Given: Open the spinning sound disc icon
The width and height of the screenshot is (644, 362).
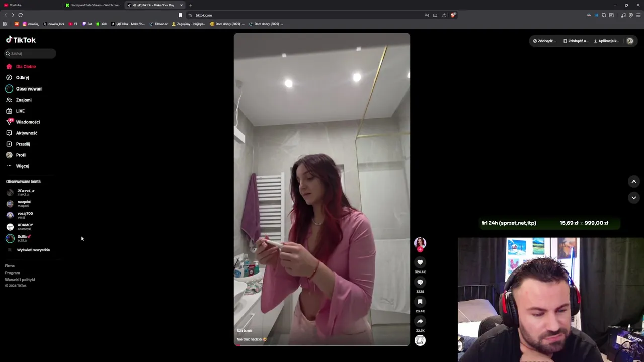Looking at the screenshot, I should [420, 341].
